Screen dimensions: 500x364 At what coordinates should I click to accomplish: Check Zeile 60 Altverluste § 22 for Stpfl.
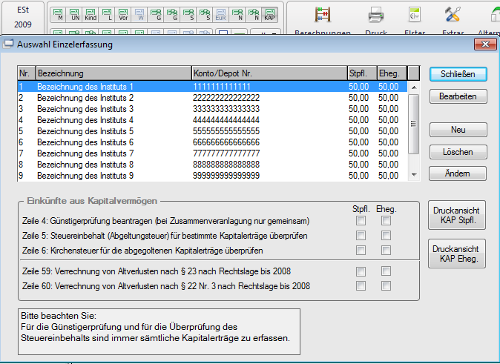tap(361, 286)
